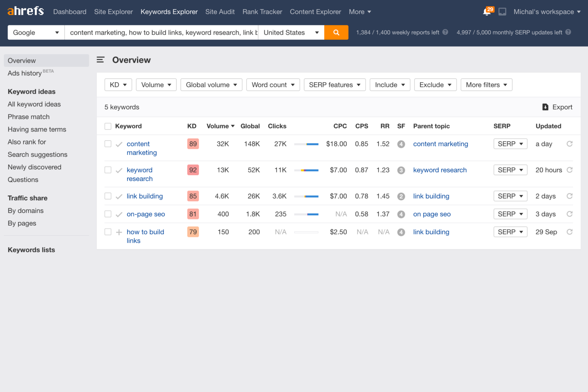Open the screen icon next to notifications

click(x=502, y=12)
